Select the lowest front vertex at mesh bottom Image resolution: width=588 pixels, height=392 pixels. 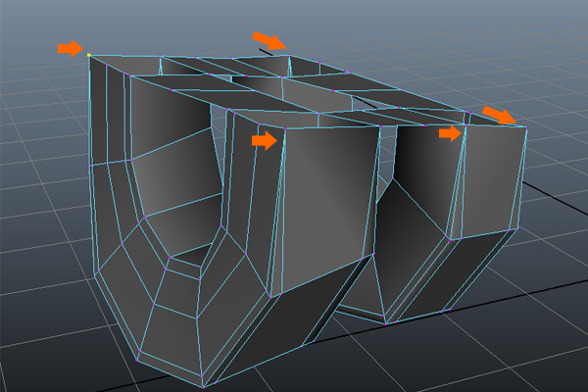[203, 387]
